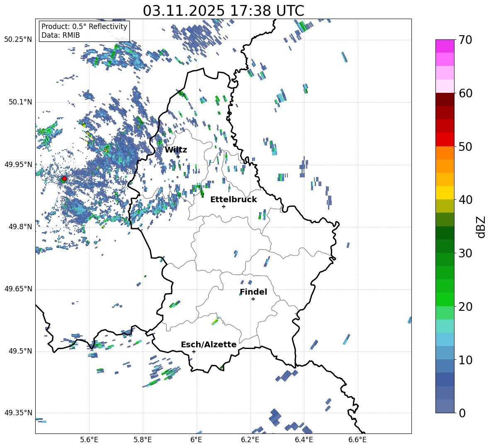Click the Wiltz city label
The height and width of the screenshot is (448, 491).
click(x=176, y=150)
